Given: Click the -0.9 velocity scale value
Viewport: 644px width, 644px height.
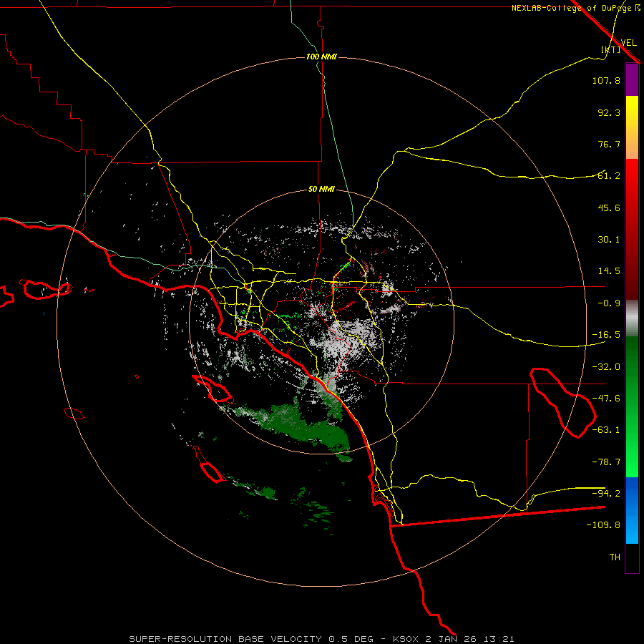Looking at the screenshot, I should 609,303.
